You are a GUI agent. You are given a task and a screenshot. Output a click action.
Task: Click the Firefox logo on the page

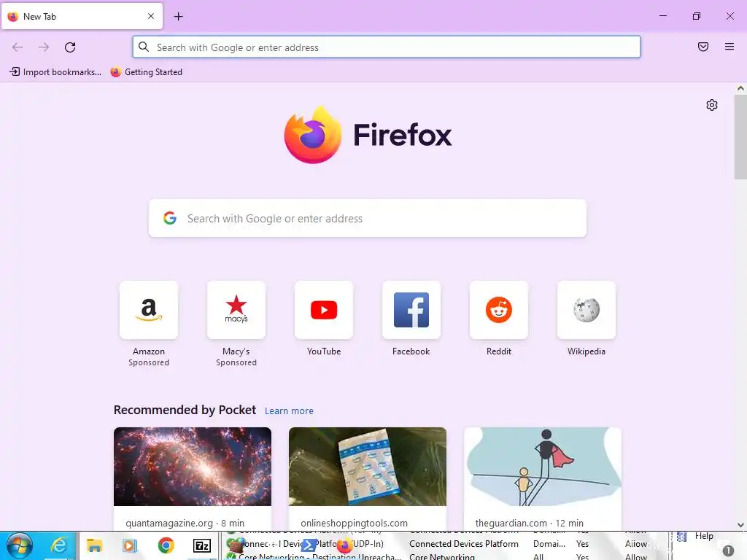tap(368, 135)
